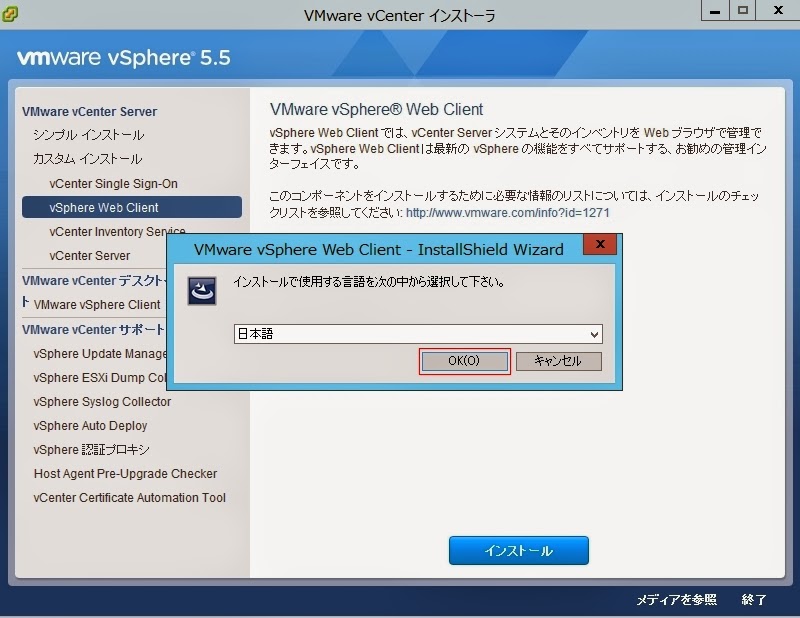Open the 日本語 language dropdown
This screenshot has height=618, width=800.
(418, 334)
